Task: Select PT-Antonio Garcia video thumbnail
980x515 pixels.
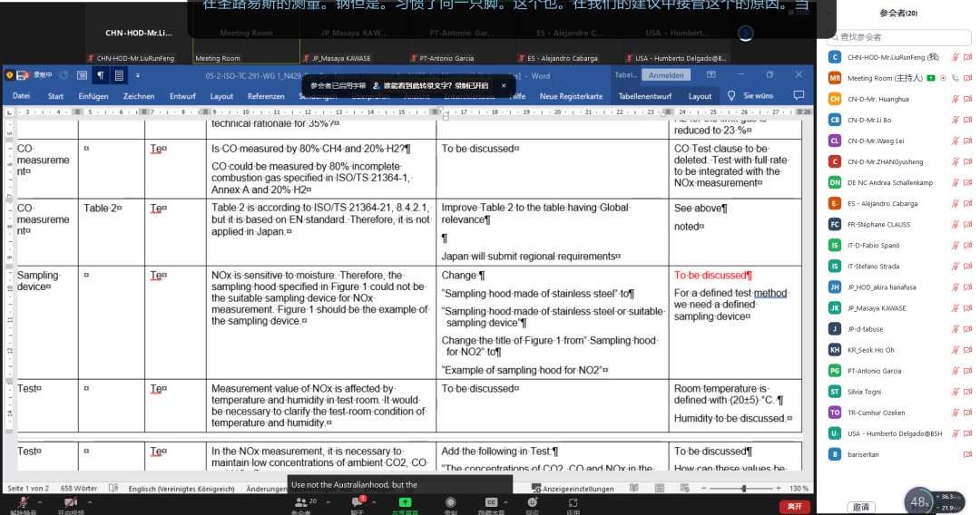Action: 463,33
